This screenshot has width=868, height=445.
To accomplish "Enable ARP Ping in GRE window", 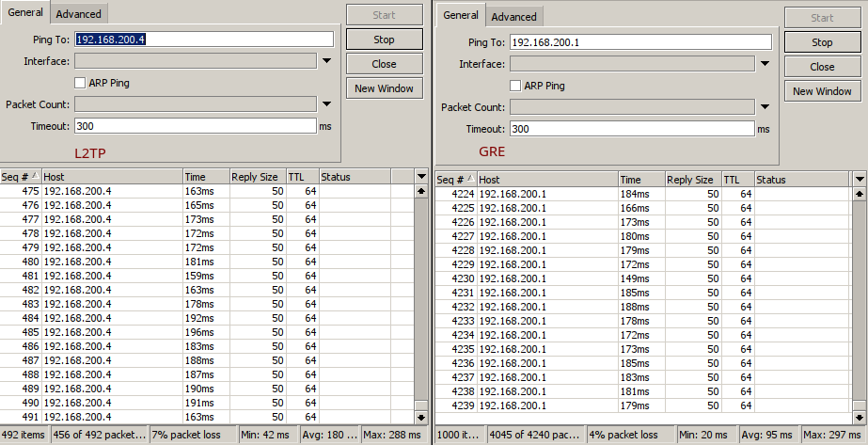I will point(515,86).
